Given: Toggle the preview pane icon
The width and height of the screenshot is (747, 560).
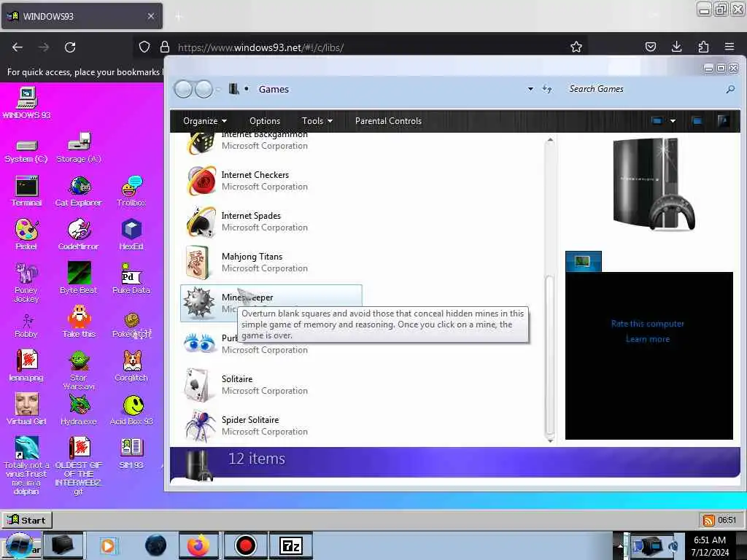Looking at the screenshot, I should point(697,121).
